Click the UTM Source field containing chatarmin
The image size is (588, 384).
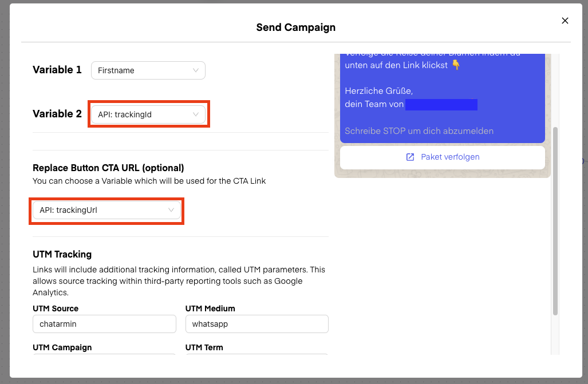pos(104,324)
